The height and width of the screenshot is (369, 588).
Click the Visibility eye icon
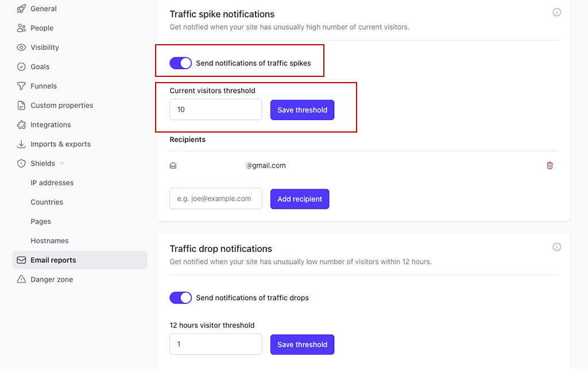pos(21,47)
